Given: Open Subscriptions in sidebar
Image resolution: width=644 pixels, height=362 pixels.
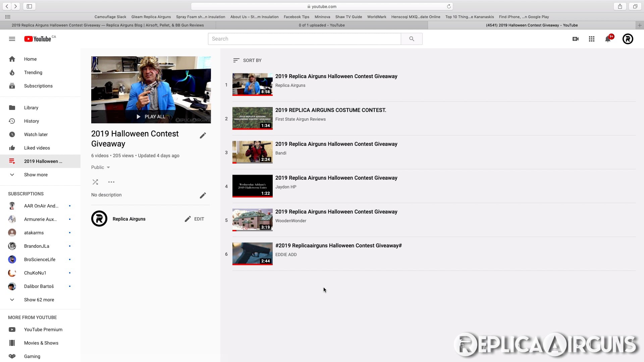Looking at the screenshot, I should pos(40,86).
